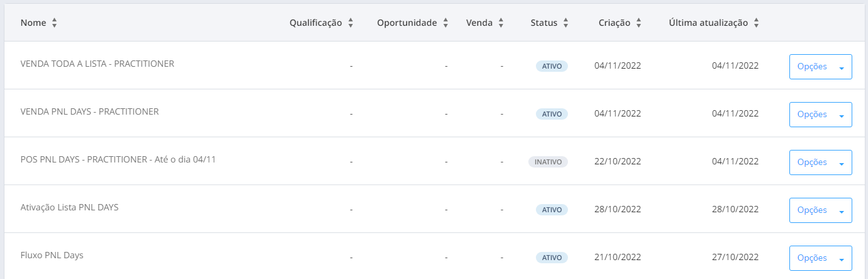The image size is (868, 279).
Task: Expand Opções menu for Fluxo PNL Days
Action: 821,258
